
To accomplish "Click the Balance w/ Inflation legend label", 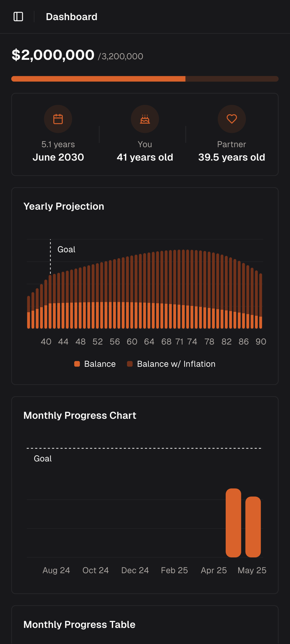I will (x=176, y=364).
